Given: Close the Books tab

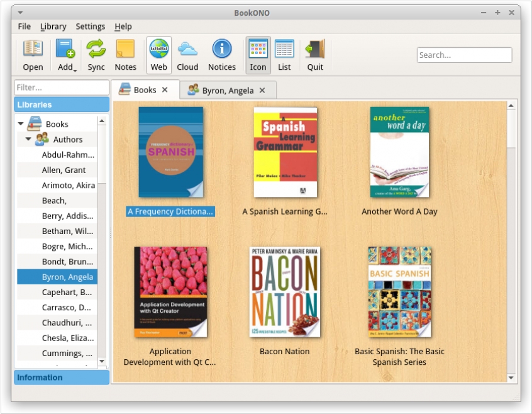Looking at the screenshot, I should pyautogui.click(x=165, y=90).
